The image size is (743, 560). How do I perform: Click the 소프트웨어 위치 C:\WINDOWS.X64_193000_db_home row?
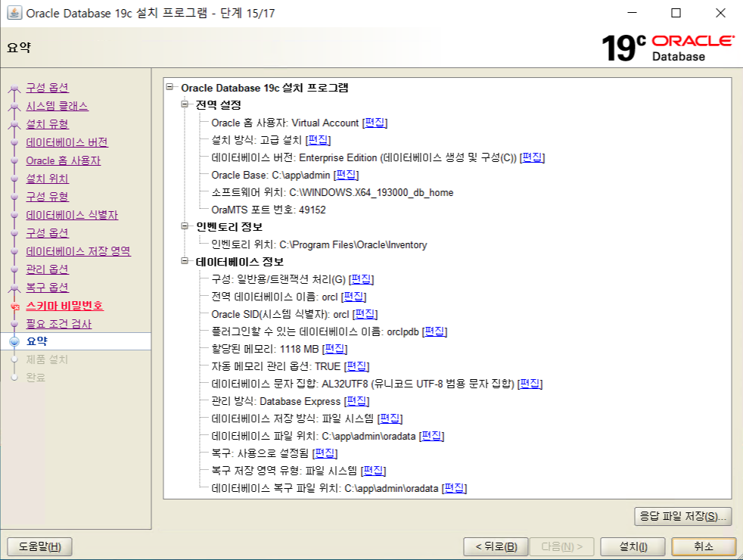click(332, 192)
